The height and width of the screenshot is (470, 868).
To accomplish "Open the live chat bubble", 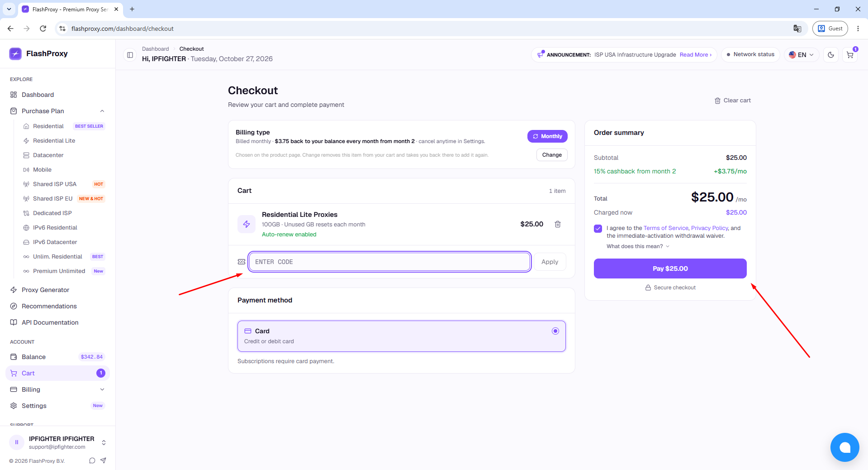I will click(x=844, y=447).
